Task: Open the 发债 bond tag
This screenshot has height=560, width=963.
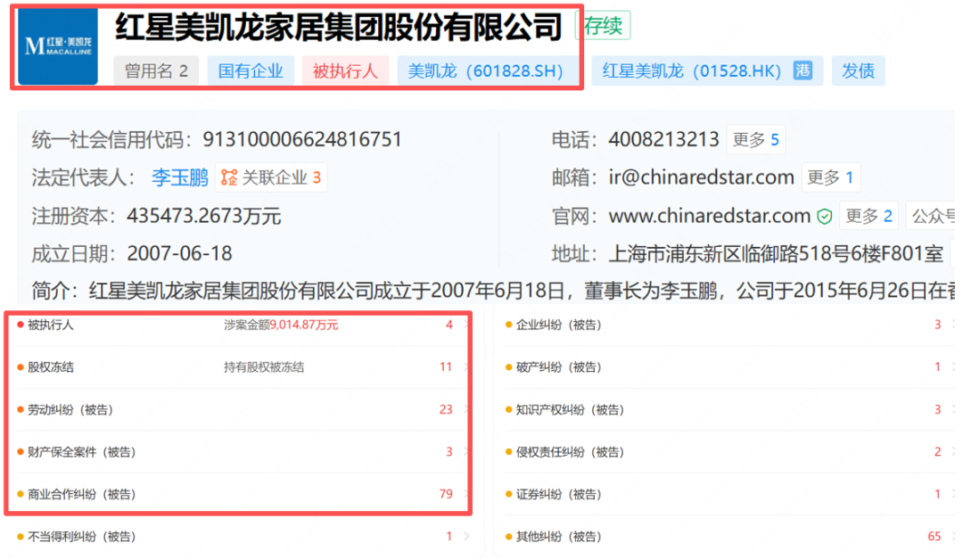Action: click(x=858, y=70)
